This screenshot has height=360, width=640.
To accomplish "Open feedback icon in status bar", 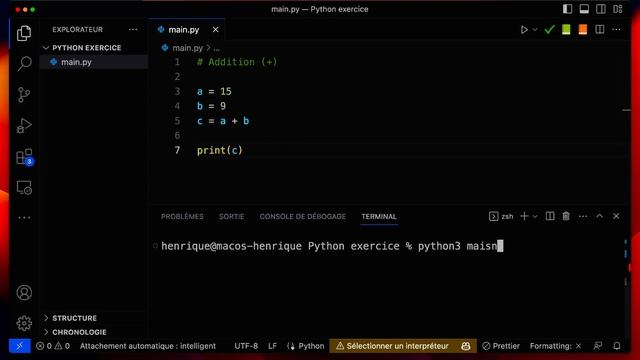I will [x=598, y=346].
